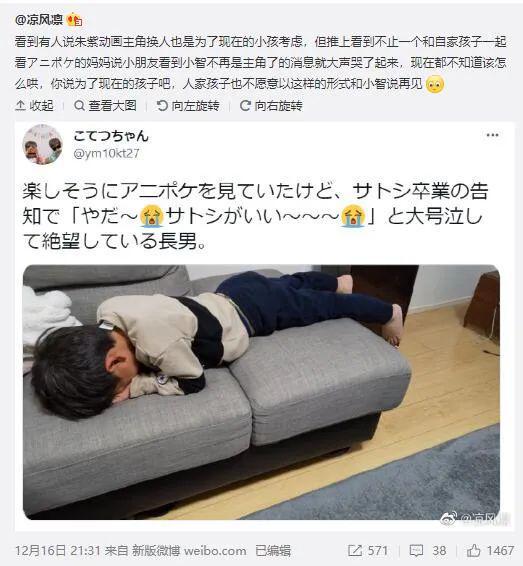
Task: Click the 已编辑 edited label
Action: (273, 551)
